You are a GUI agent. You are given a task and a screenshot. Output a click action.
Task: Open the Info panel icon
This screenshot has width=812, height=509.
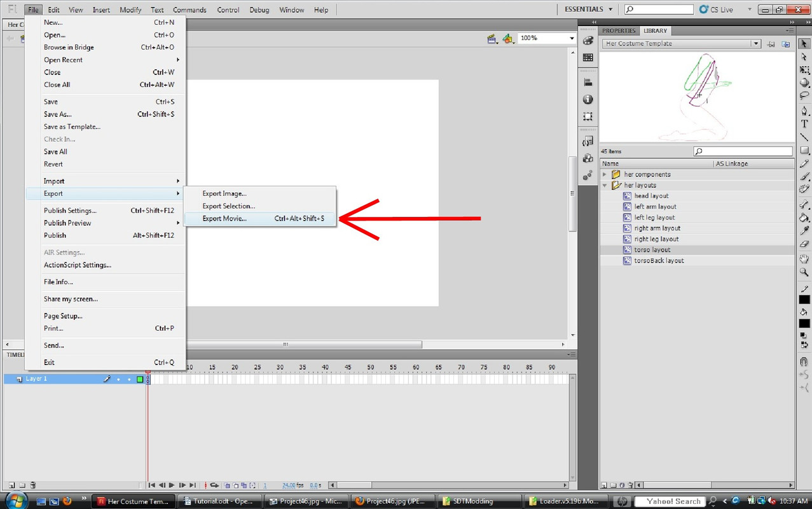pyautogui.click(x=588, y=99)
